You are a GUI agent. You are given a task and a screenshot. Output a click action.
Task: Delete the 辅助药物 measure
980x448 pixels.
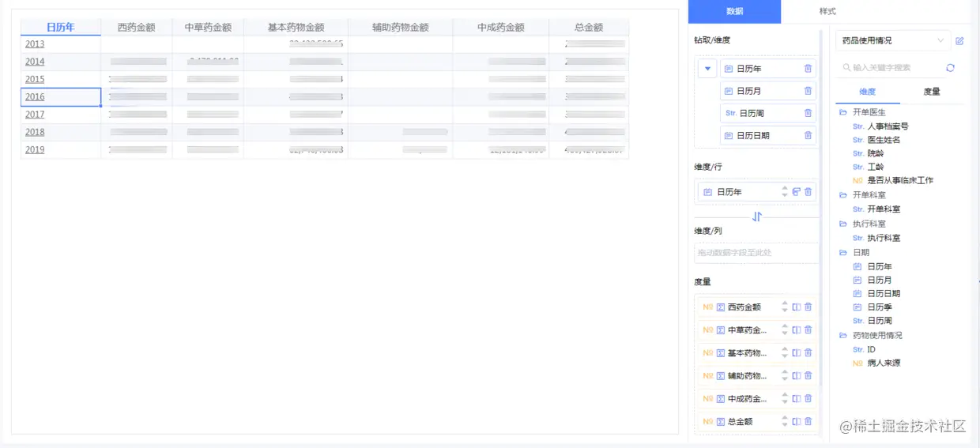[808, 376]
